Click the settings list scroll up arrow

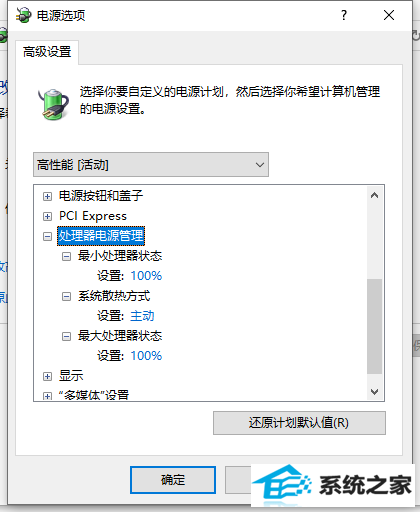[374, 195]
